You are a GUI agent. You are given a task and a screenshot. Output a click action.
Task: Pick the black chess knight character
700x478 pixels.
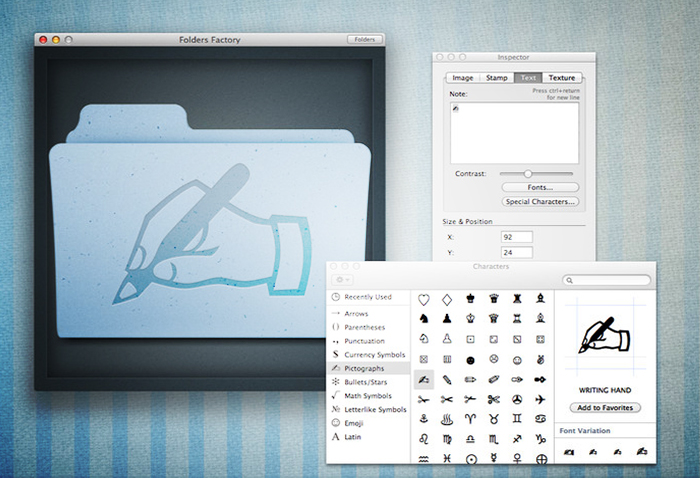[424, 318]
